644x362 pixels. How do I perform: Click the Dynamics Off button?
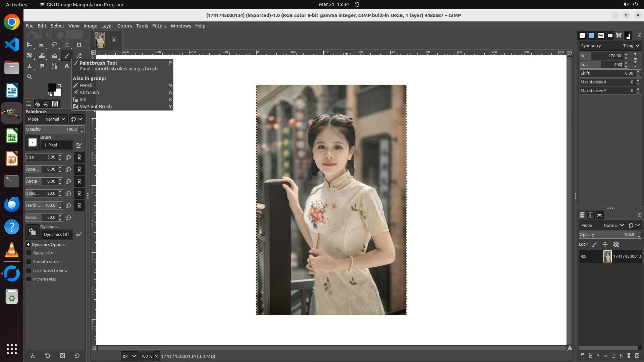[56, 235]
